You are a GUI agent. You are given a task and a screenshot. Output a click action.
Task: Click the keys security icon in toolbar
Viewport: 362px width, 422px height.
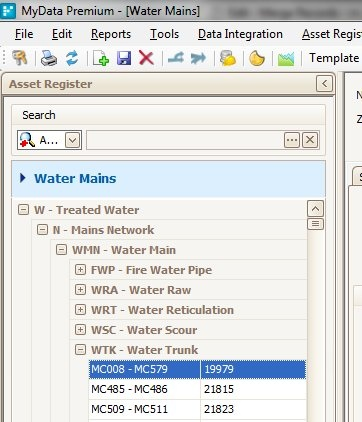tap(20, 58)
